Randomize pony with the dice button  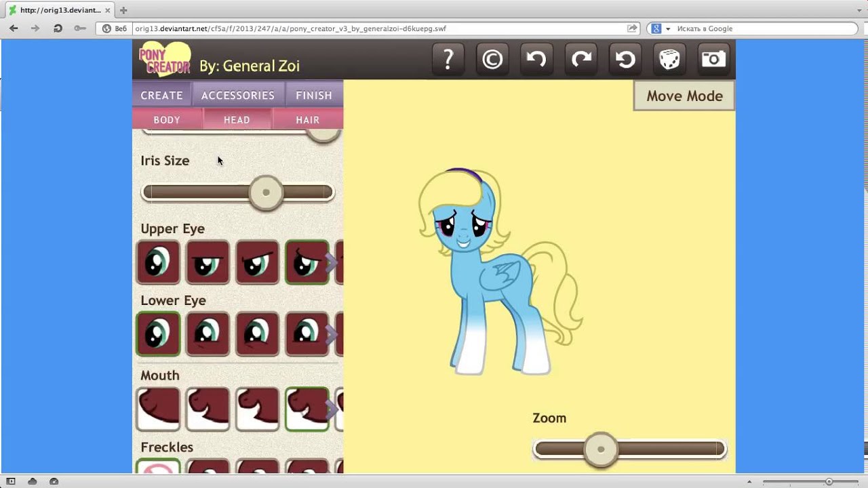click(669, 59)
